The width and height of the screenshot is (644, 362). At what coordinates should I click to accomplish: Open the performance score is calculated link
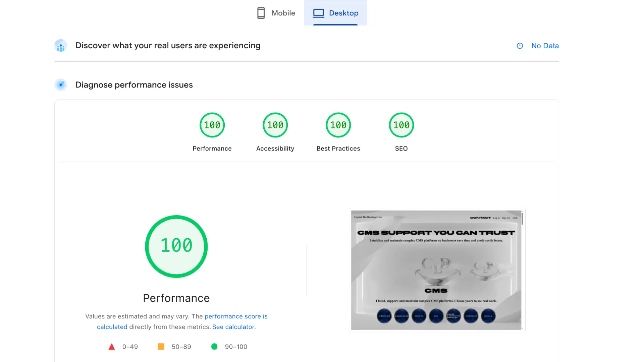[x=236, y=316]
